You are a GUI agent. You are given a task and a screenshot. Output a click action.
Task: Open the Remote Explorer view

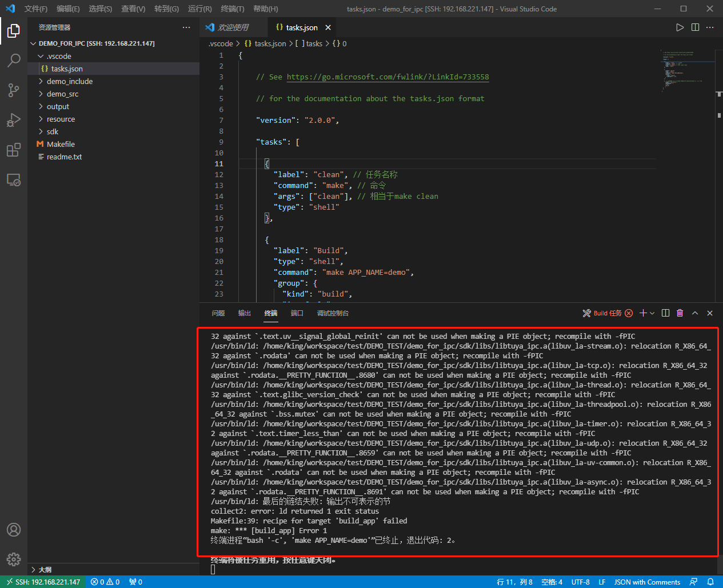[14, 179]
